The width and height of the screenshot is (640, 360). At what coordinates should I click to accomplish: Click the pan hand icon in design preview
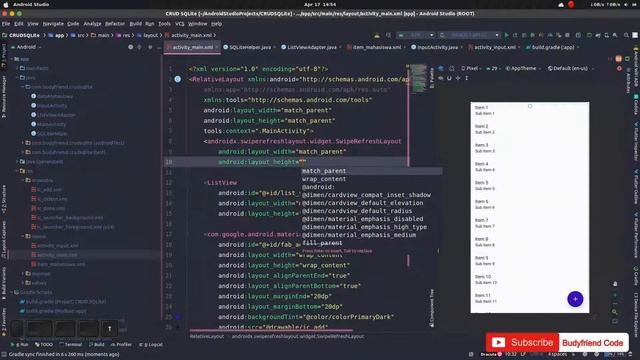615,284
